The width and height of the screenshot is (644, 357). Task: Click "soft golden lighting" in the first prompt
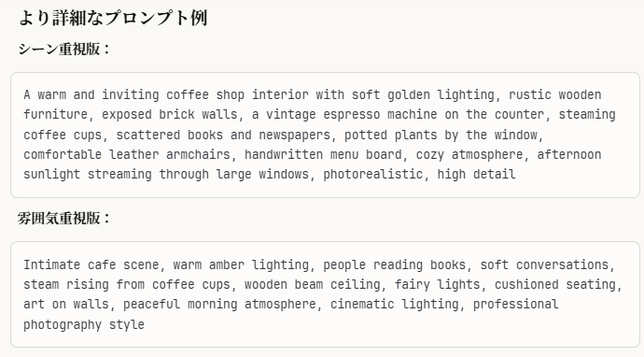click(423, 94)
